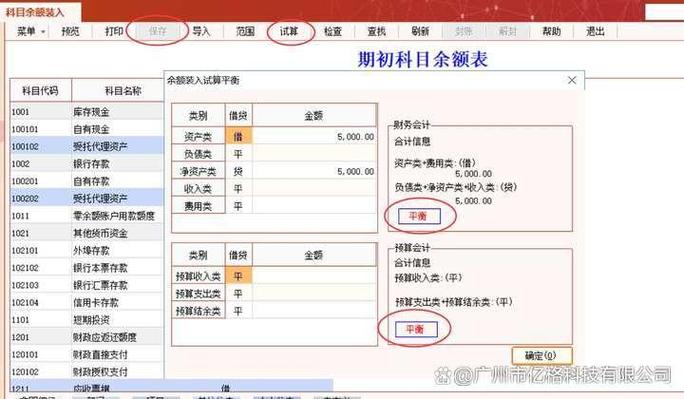Image resolution: width=684 pixels, height=399 pixels.
Task: Select account row 120101 财政直接支付
Action: tap(86, 355)
